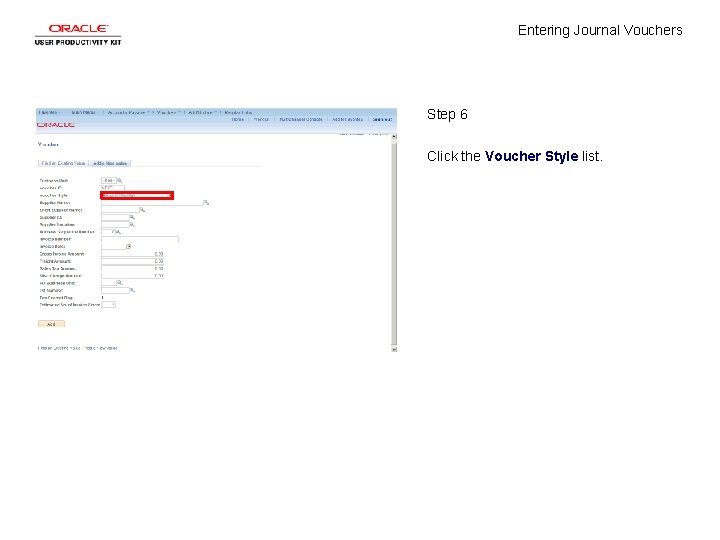The height and width of the screenshot is (540, 720).
Task: Tick the Tax Exempt Flag checkbox
Action: point(102,298)
